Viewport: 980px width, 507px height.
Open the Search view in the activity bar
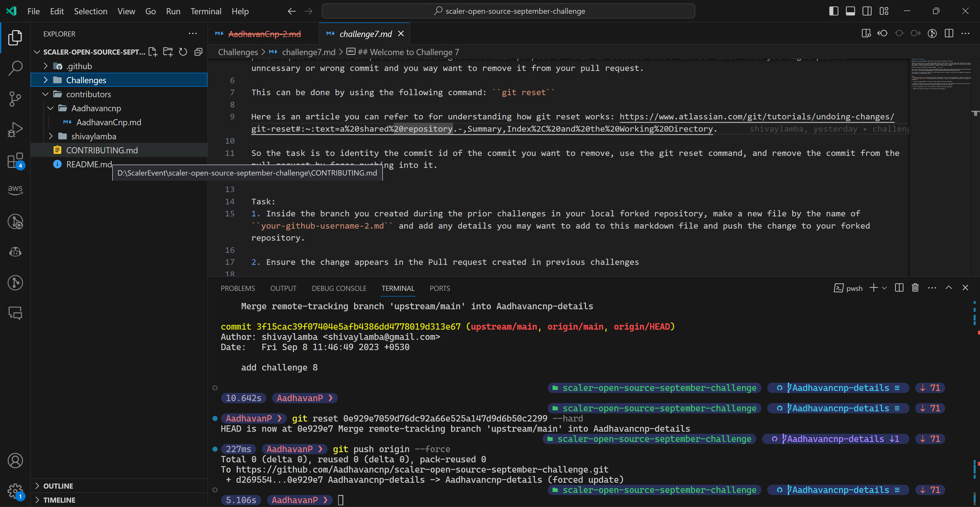point(15,68)
